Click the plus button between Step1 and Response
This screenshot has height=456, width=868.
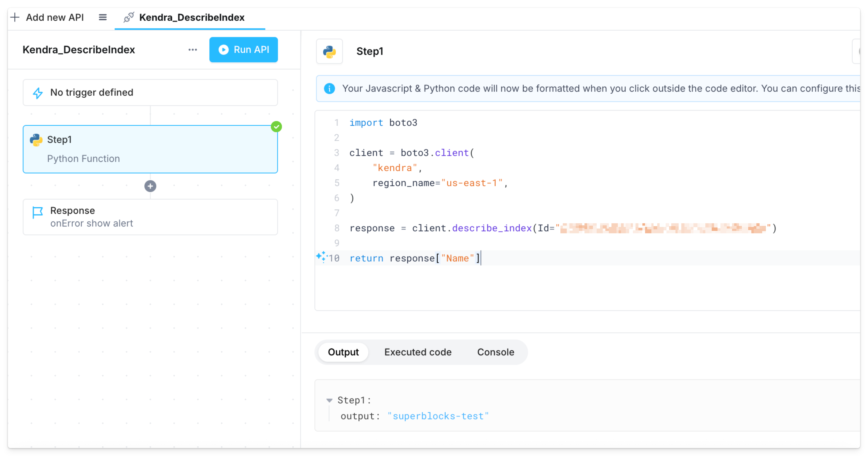pyautogui.click(x=150, y=186)
